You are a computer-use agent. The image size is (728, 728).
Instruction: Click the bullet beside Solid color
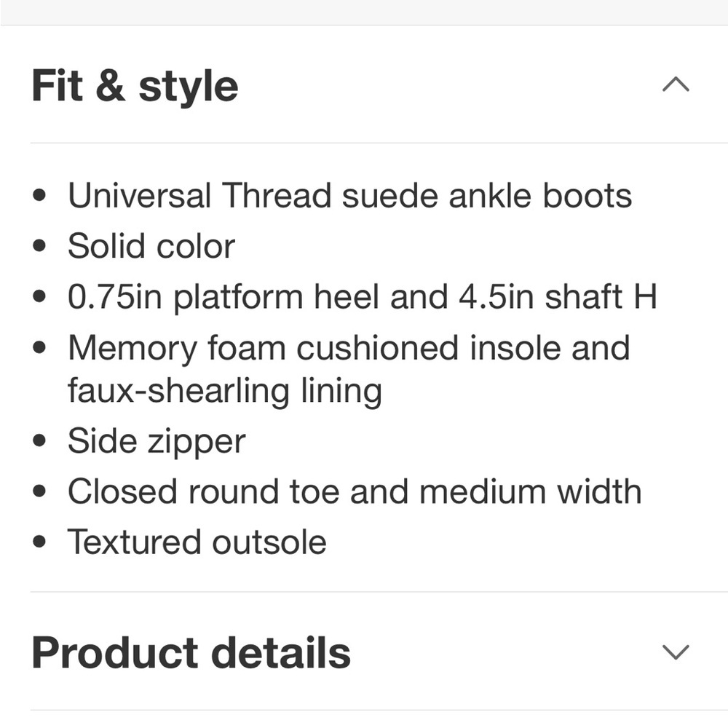(x=39, y=245)
